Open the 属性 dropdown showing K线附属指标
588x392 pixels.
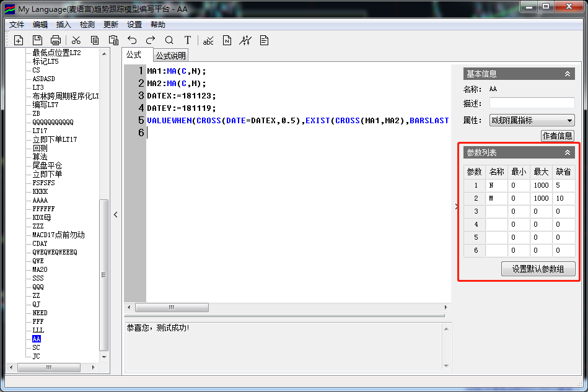532,120
